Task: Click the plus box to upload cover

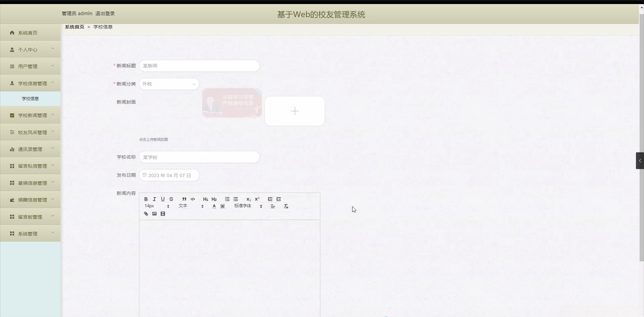Action: point(295,111)
